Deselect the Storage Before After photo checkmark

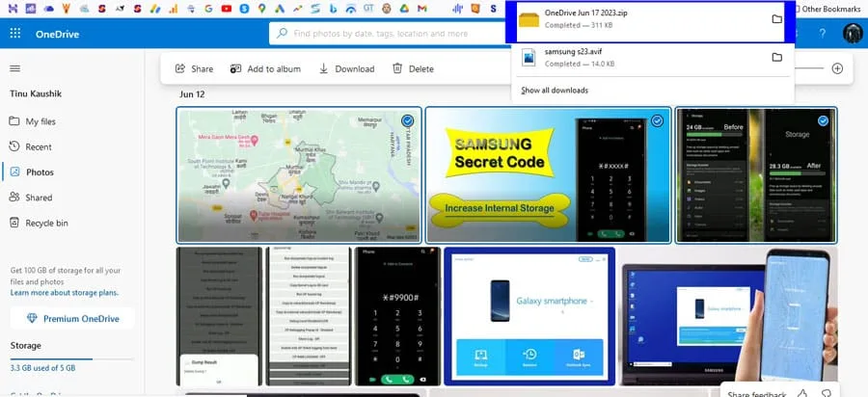pyautogui.click(x=824, y=120)
